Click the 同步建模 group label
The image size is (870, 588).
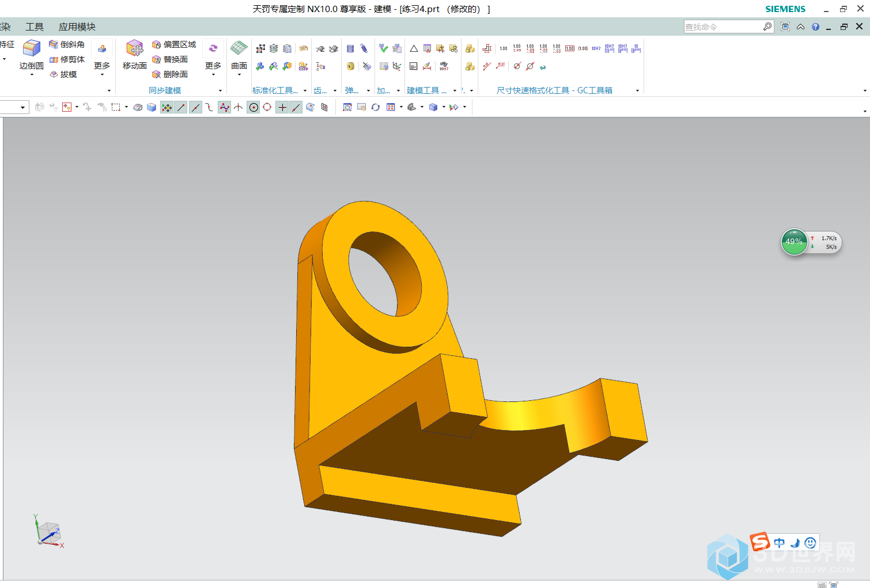165,90
